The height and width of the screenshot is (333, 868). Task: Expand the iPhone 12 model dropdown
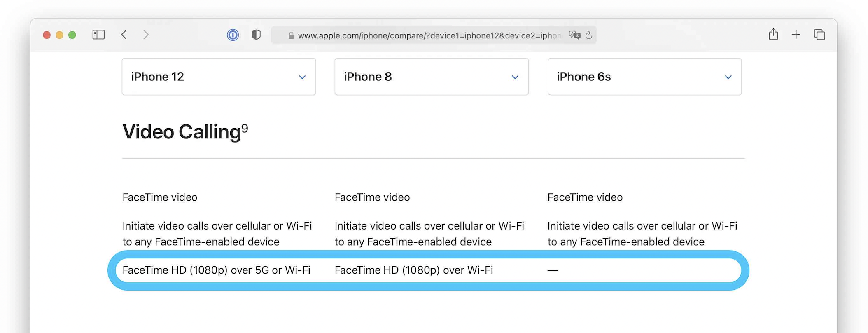(219, 77)
